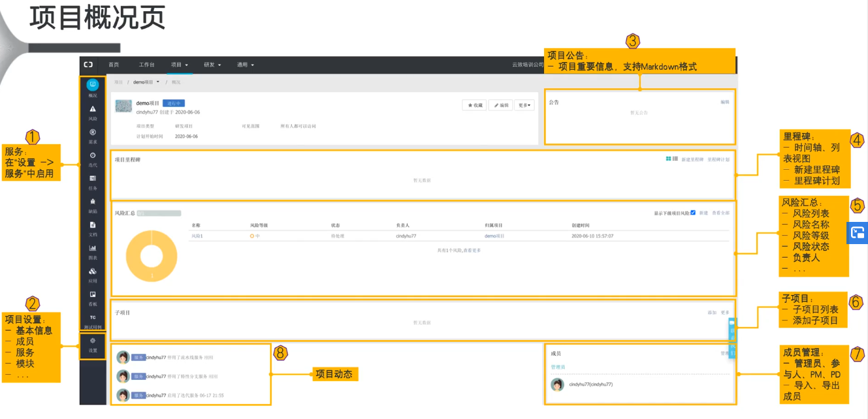The height and width of the screenshot is (419, 868).
Task: Open the 设置 settings gear icon
Action: click(x=93, y=341)
